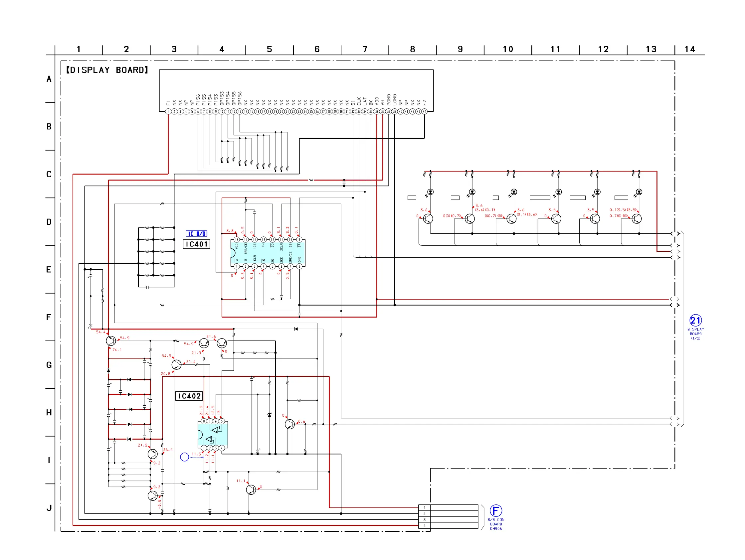Click row 4 of the bottom connector table
745x560 pixels.
tap(448, 525)
